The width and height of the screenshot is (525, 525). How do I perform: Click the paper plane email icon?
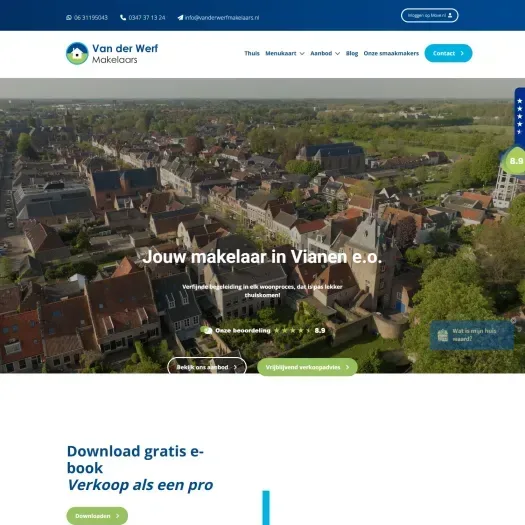point(180,17)
